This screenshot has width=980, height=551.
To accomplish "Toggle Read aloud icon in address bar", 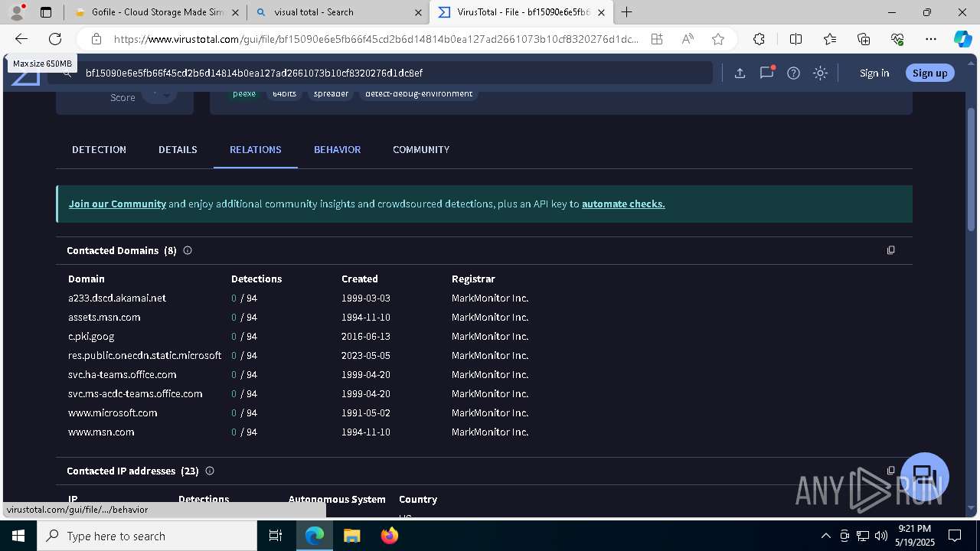I will [688, 39].
